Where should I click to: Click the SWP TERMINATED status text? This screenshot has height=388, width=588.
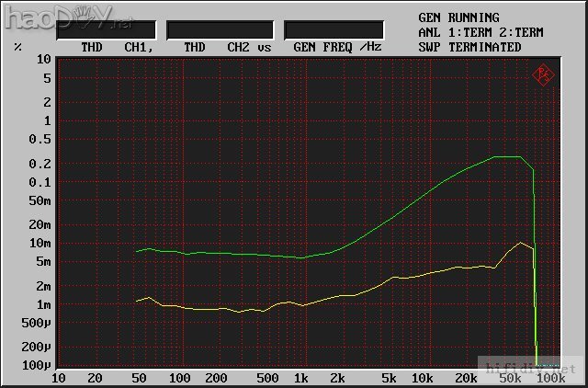tap(469, 47)
